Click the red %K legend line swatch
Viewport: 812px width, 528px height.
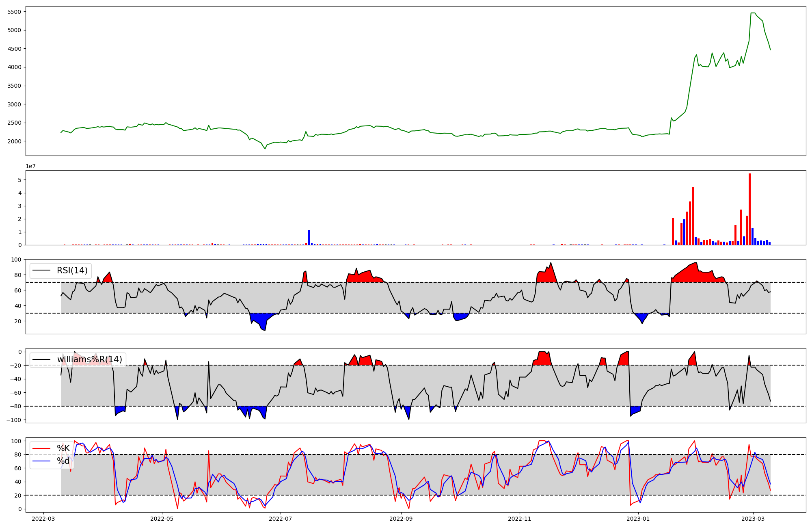point(41,448)
